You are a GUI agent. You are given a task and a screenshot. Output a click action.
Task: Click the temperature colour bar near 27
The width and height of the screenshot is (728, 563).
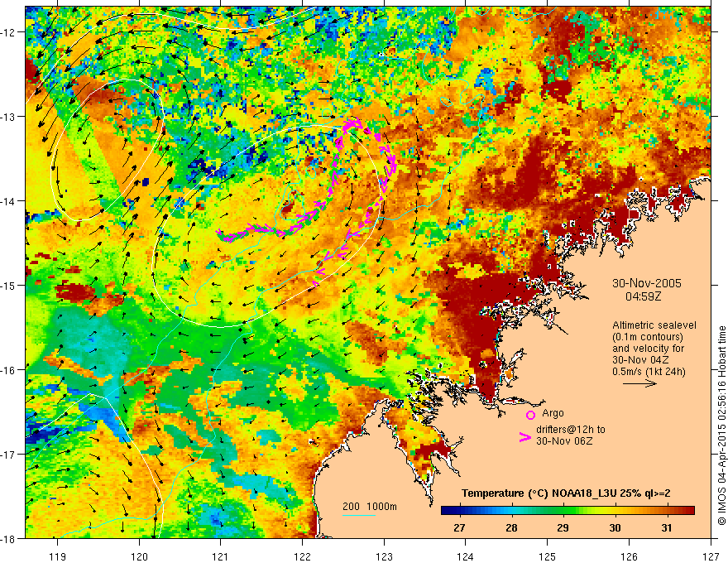460,511
